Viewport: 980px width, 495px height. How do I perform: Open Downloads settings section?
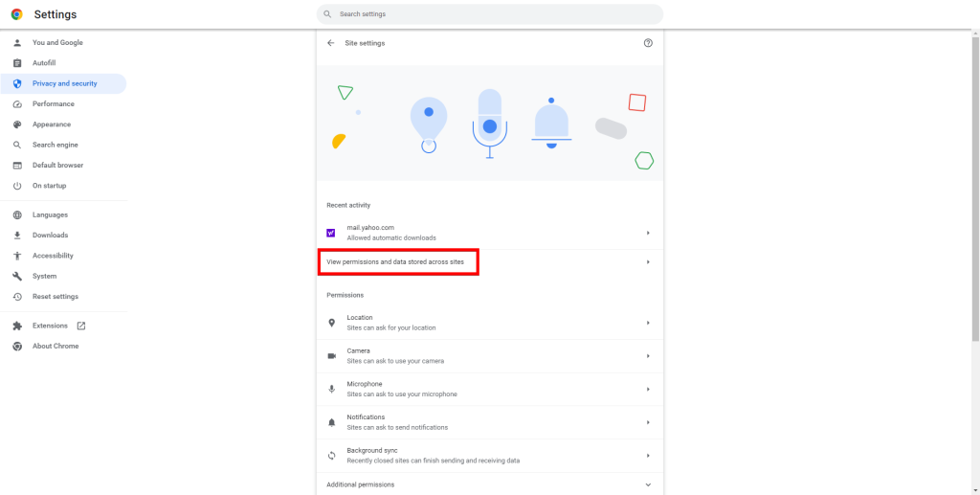63,235
